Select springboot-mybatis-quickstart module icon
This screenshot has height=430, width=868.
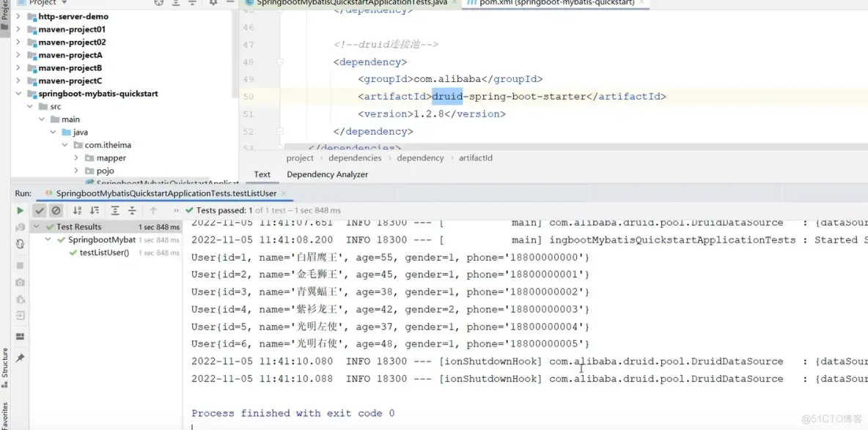(x=32, y=94)
